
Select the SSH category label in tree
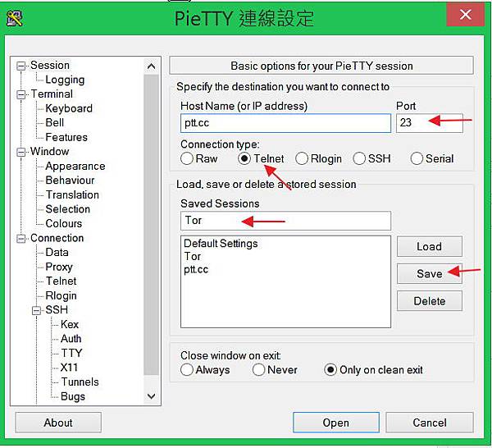click(x=57, y=310)
